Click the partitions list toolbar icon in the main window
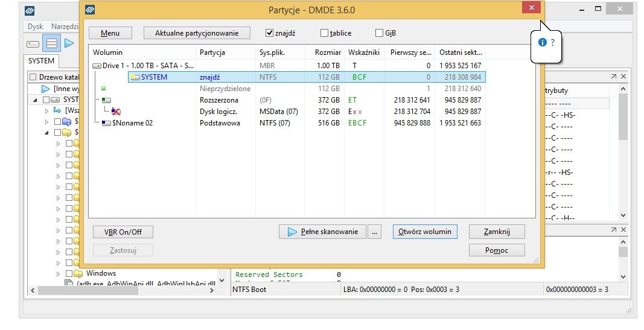 click(x=52, y=43)
